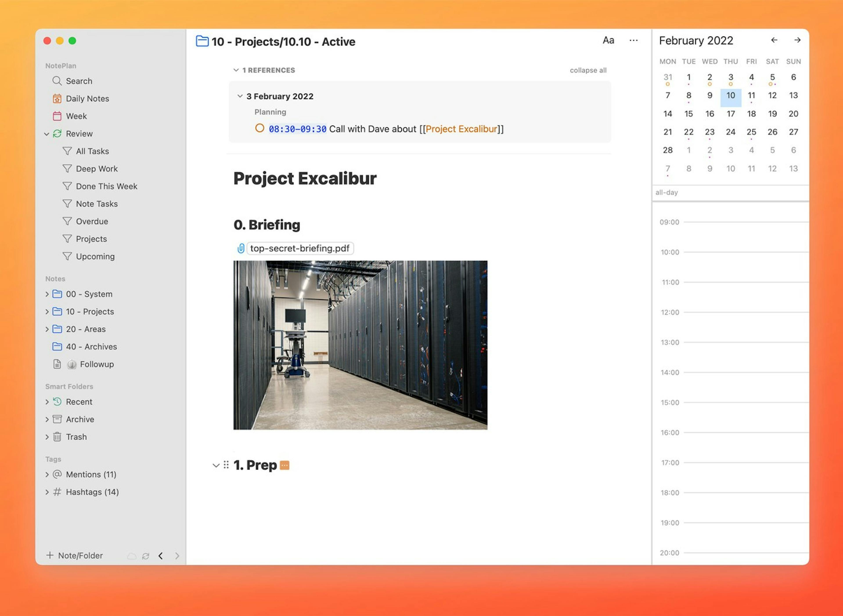The image size is (843, 616).
Task: Click the collapse all link
Action: coord(588,70)
